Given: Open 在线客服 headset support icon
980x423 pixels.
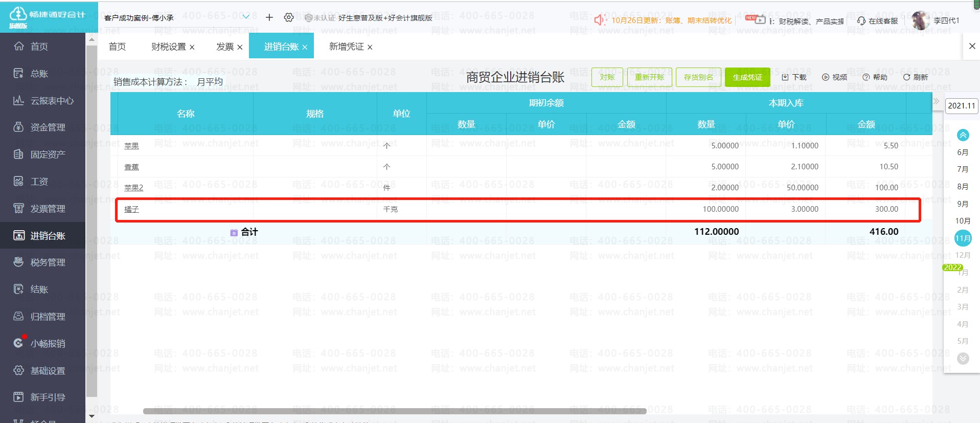Looking at the screenshot, I should click(x=861, y=21).
